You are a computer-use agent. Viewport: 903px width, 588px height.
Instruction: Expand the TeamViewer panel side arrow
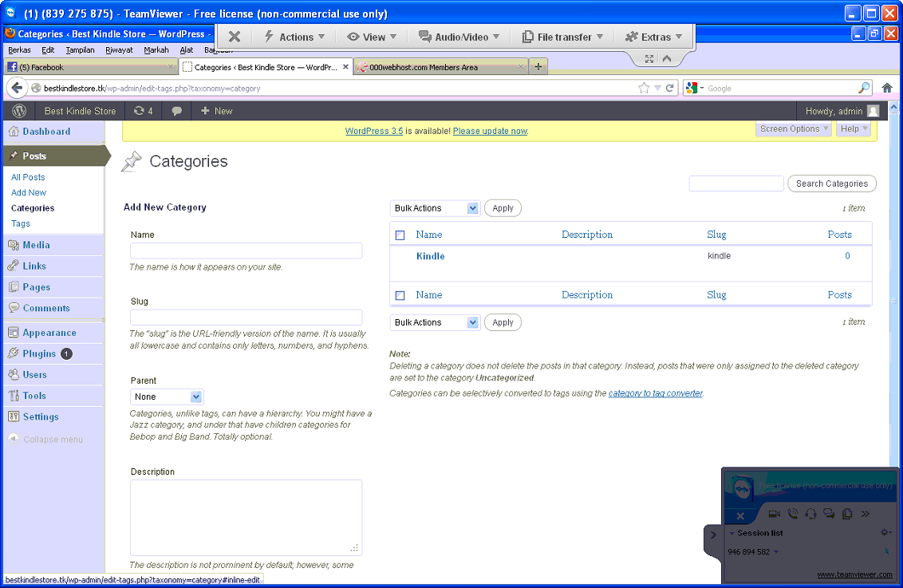click(x=713, y=535)
